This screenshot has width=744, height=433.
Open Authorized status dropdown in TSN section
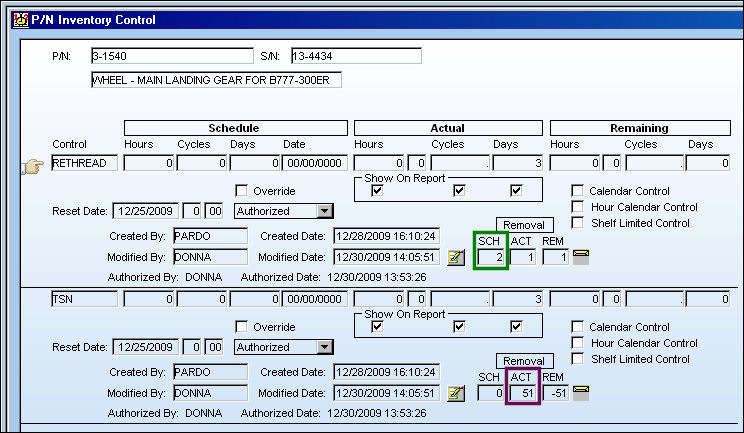pos(325,347)
